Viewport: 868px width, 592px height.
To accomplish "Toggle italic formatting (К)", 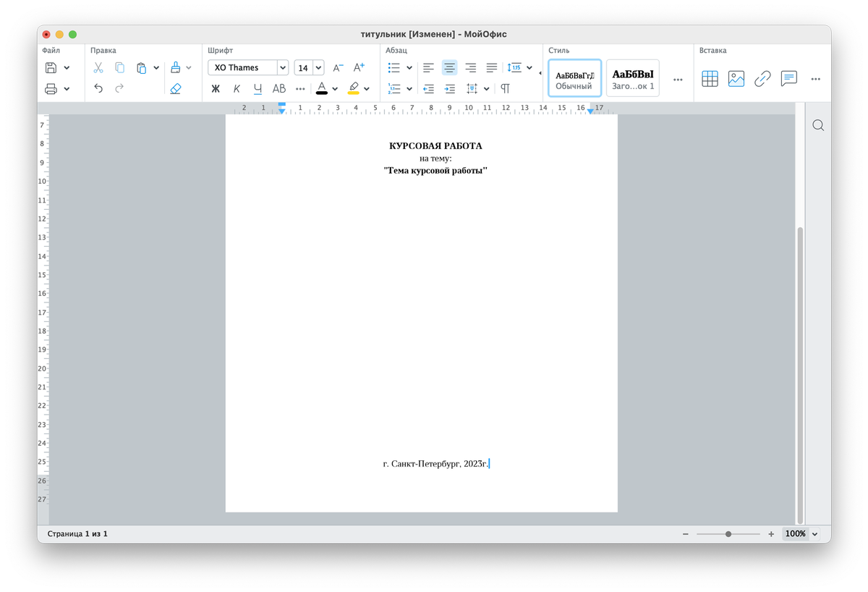I will pyautogui.click(x=237, y=89).
